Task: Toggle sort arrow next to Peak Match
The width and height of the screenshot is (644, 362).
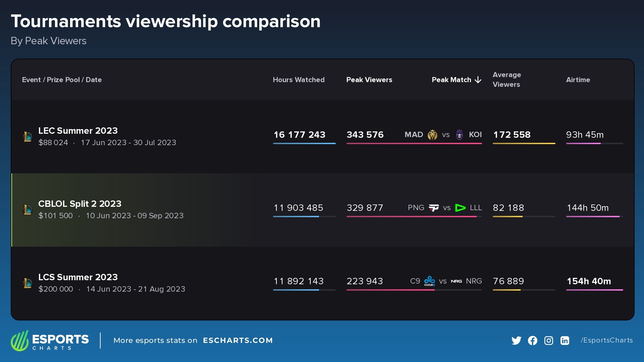Action: click(478, 80)
